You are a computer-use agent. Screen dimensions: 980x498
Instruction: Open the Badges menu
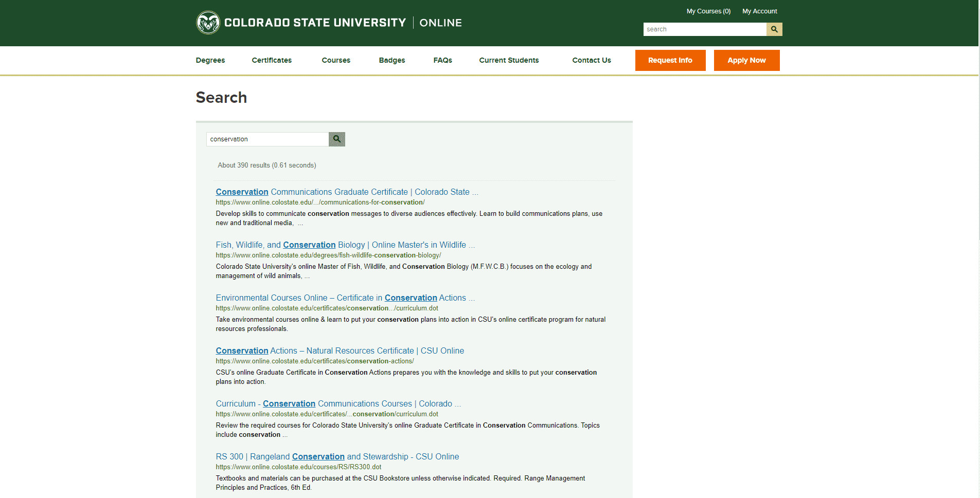392,60
